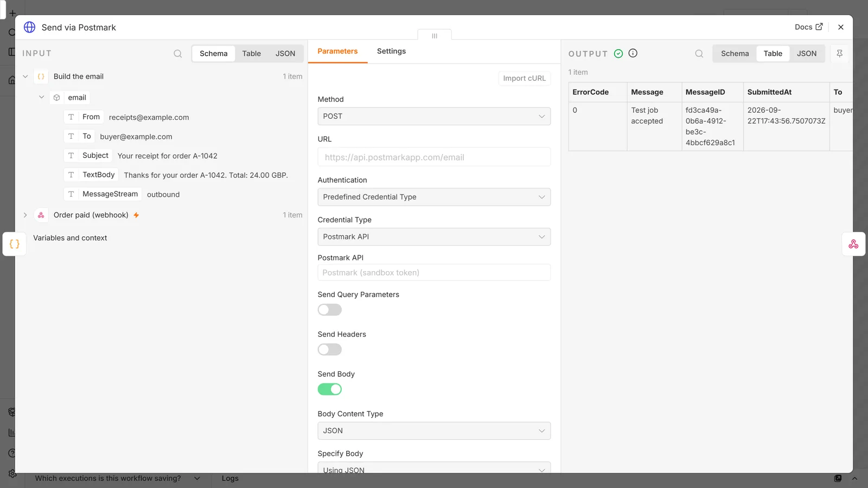The image size is (868, 488).
Task: Click the webhook icon beside Order paid
Action: 41,215
